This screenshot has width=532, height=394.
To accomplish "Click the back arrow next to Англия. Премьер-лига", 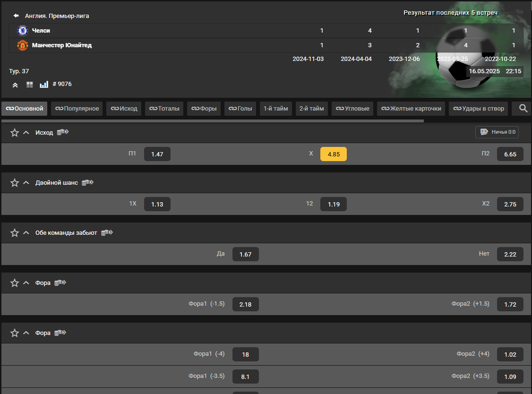I will [x=16, y=16].
